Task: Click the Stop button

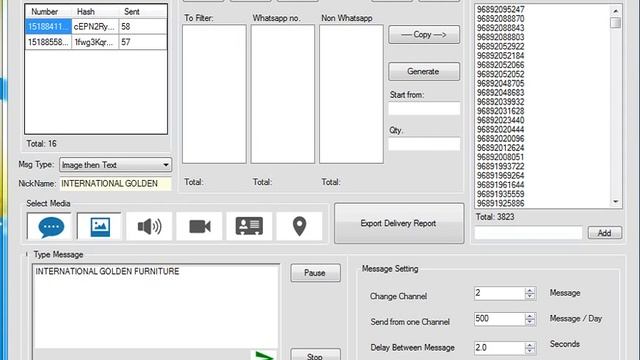Action: point(315,354)
